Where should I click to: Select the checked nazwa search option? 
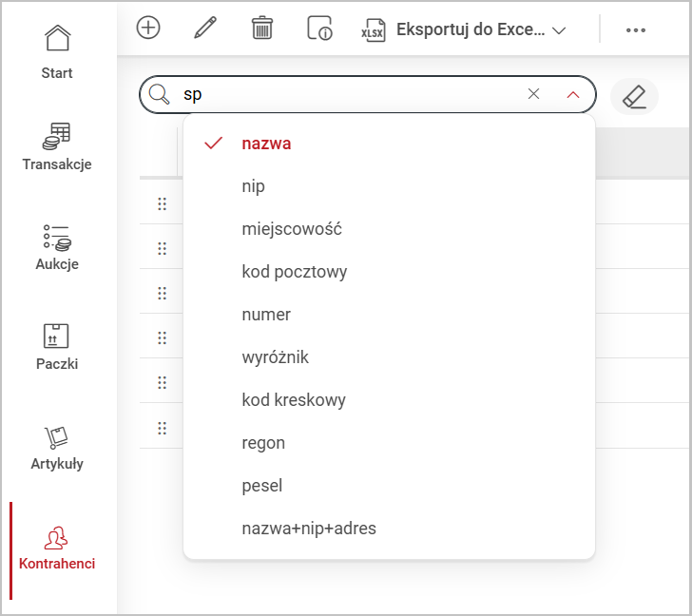coord(266,144)
